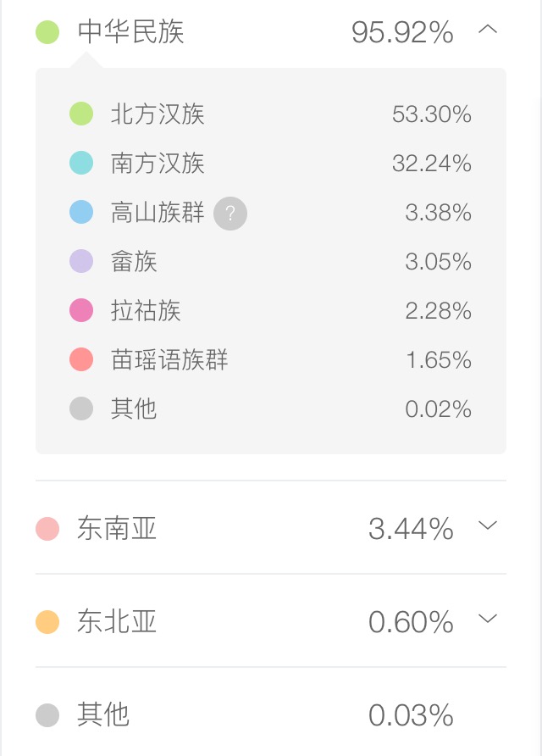The image size is (542, 756).
Task: Select the 95.92% value for 中华民族
Action: point(402,32)
